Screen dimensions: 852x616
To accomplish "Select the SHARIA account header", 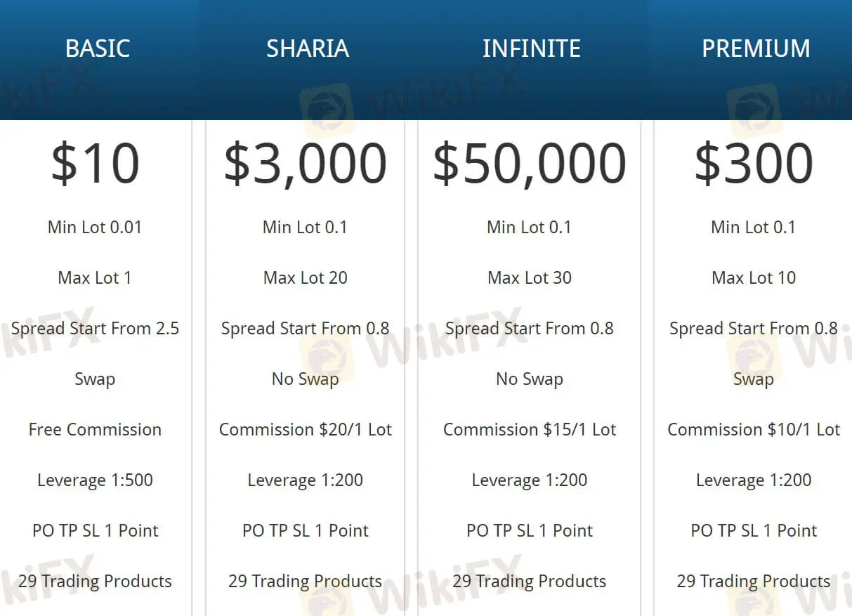I will (x=307, y=48).
